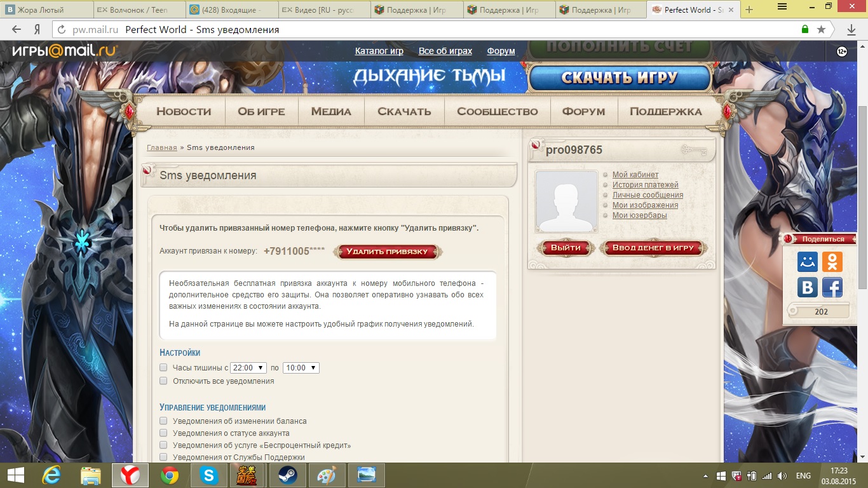Click the 'Выйти' logout button
The image size is (868, 488).
[x=566, y=248]
